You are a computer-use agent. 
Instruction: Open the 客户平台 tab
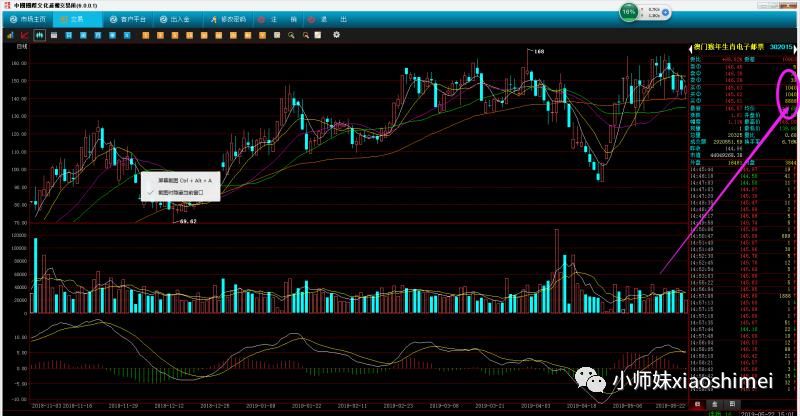[128, 19]
